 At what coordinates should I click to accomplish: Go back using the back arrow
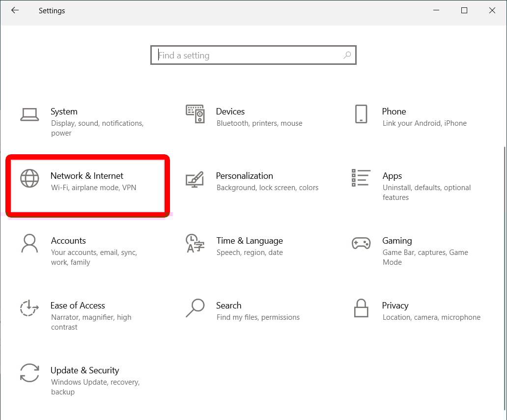click(15, 10)
